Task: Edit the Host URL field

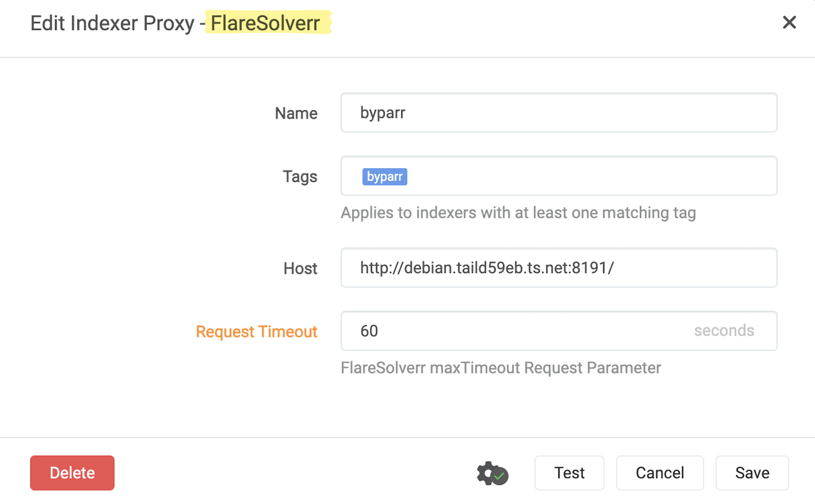Action: tap(559, 268)
